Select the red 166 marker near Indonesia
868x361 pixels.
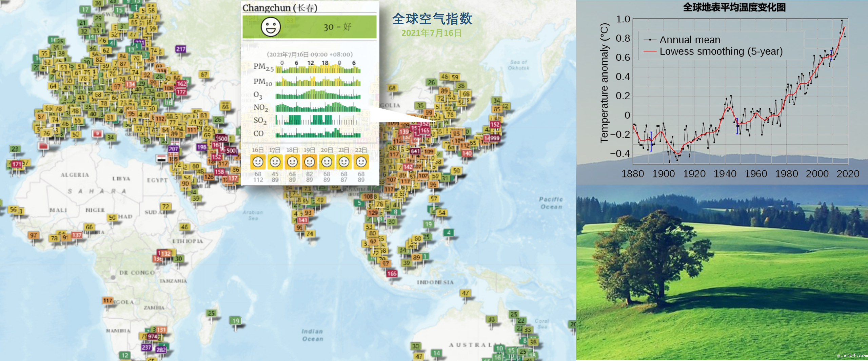click(392, 273)
